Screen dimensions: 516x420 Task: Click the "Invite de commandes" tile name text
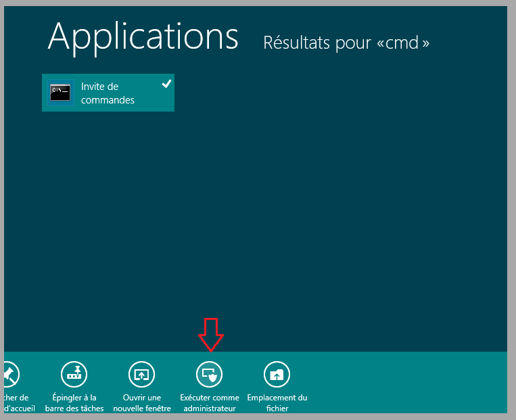108,93
